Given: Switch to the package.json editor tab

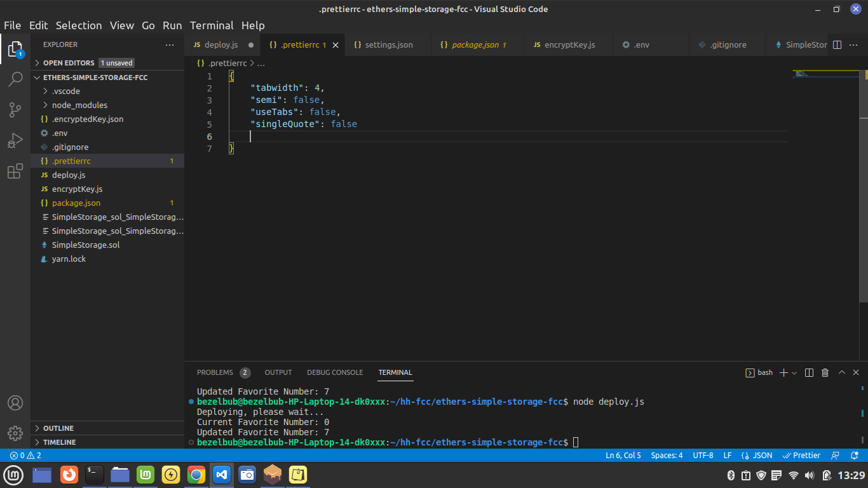Looking at the screenshot, I should (x=477, y=45).
